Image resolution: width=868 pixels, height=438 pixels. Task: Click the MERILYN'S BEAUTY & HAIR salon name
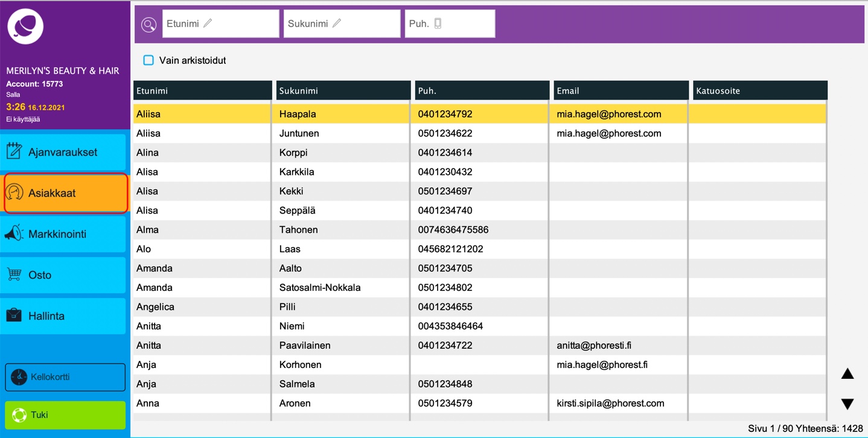63,71
